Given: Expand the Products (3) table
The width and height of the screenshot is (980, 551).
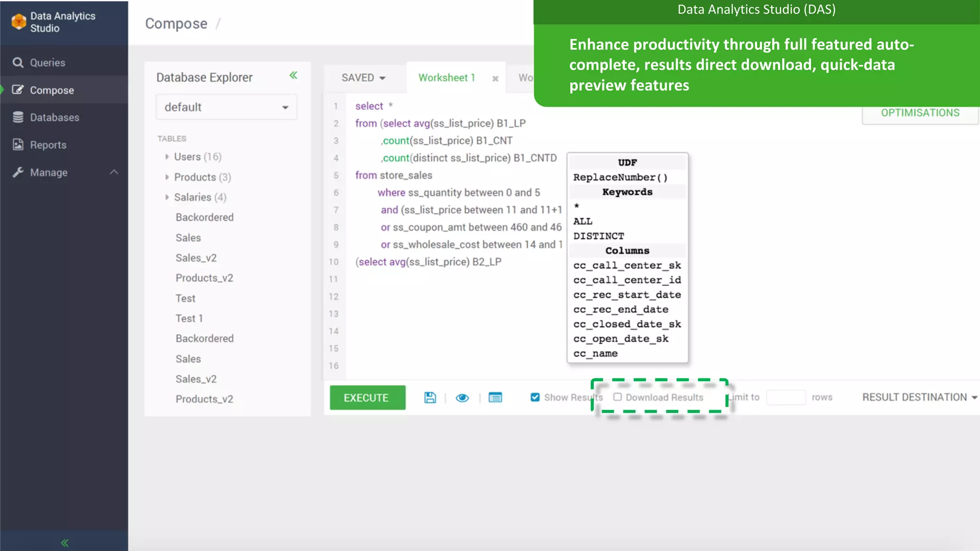Looking at the screenshot, I should tap(167, 177).
